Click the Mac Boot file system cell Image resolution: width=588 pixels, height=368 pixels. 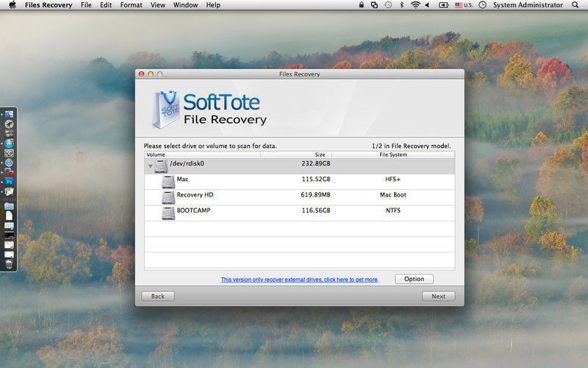(x=392, y=195)
